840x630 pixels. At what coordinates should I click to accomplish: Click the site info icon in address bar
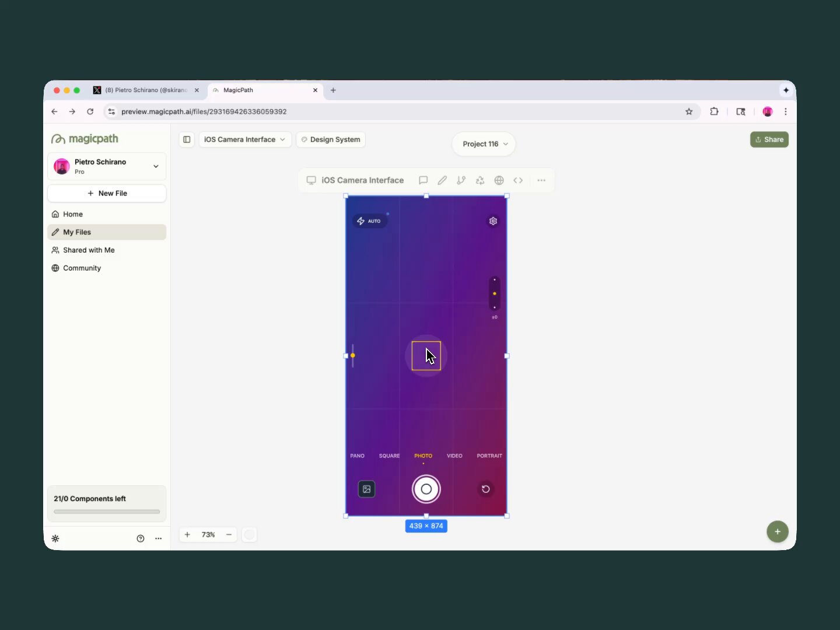[111, 111]
